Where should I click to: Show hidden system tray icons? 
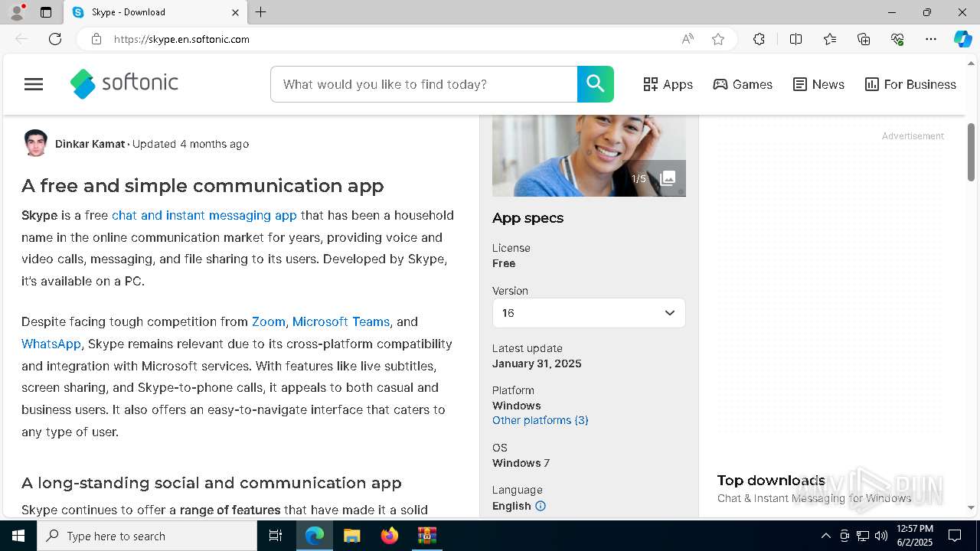tap(825, 536)
